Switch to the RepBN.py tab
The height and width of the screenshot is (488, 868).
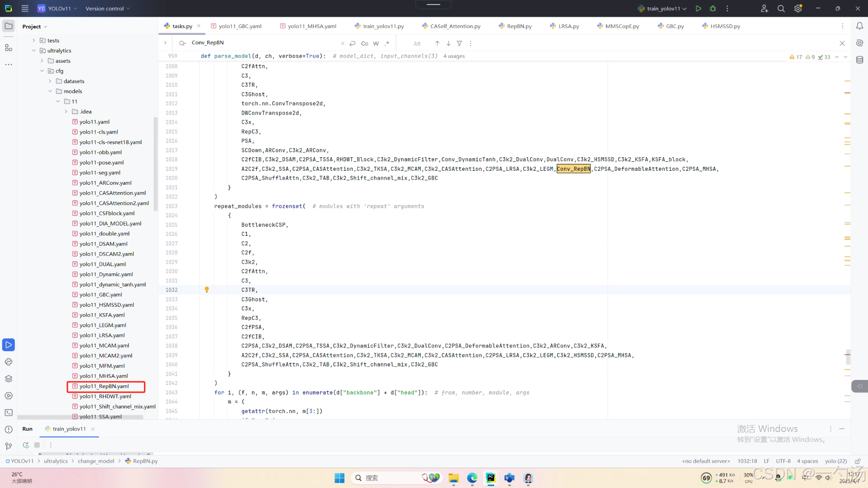pos(519,26)
